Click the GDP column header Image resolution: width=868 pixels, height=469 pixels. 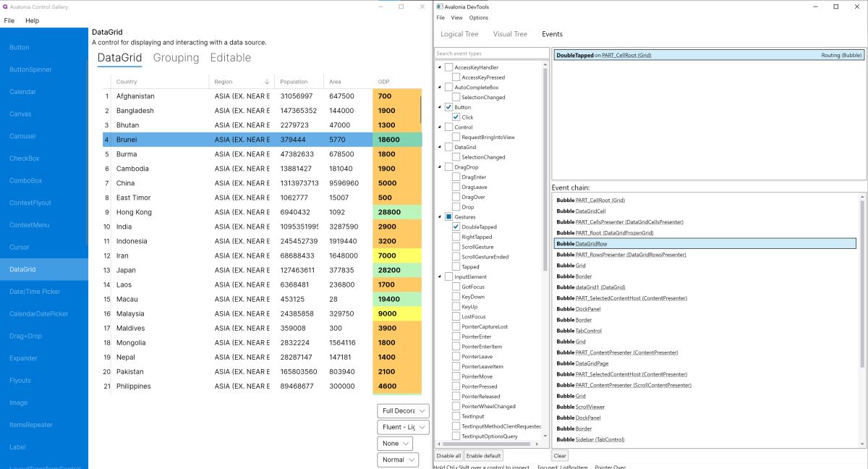click(397, 82)
